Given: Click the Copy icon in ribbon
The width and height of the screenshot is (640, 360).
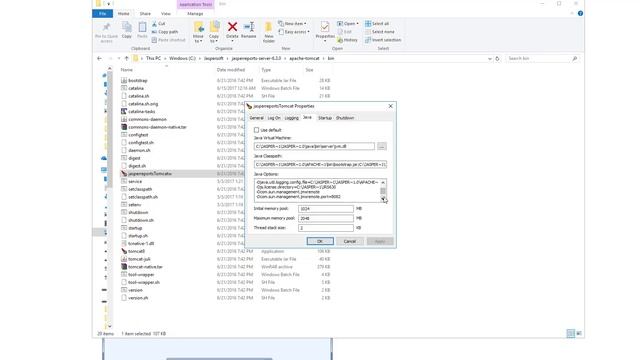Looking at the screenshot, I should 127,27.
